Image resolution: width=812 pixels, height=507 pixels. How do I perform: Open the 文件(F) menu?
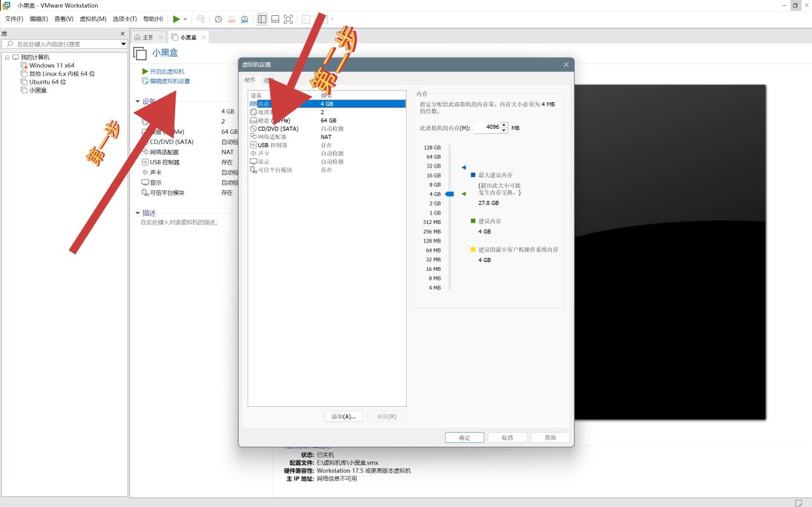click(14, 19)
